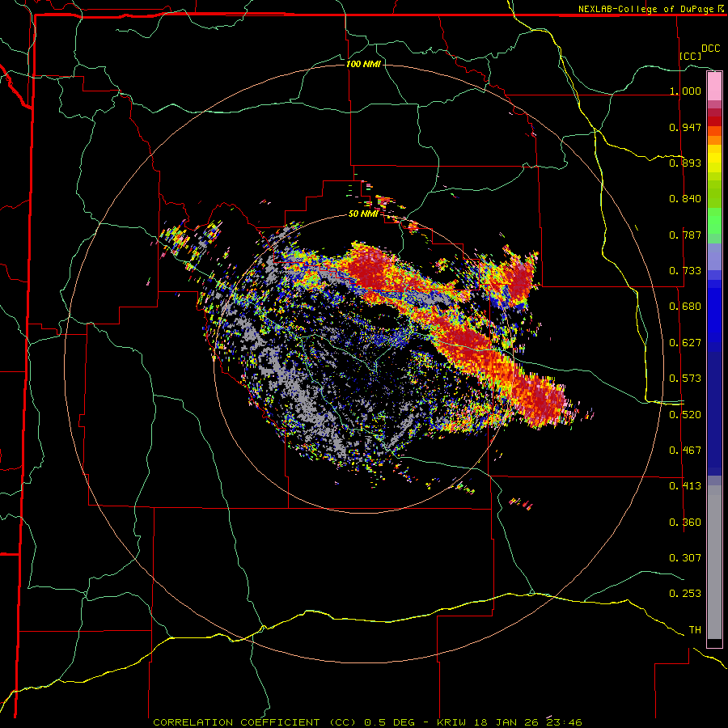Click the 0.360 scale value
The width and height of the screenshot is (728, 728).
[x=685, y=523]
